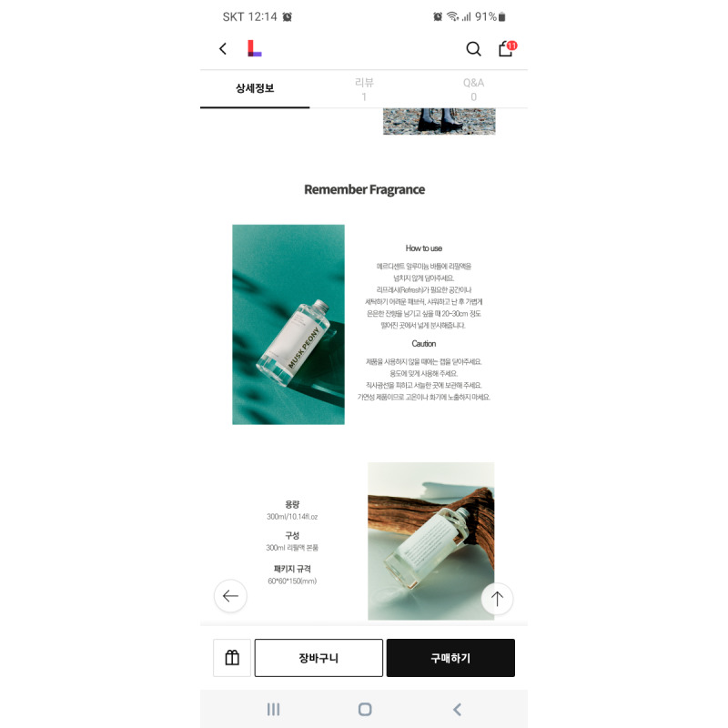The height and width of the screenshot is (728, 728).
Task: Tap the Android back navigation arrow
Action: 457,709
